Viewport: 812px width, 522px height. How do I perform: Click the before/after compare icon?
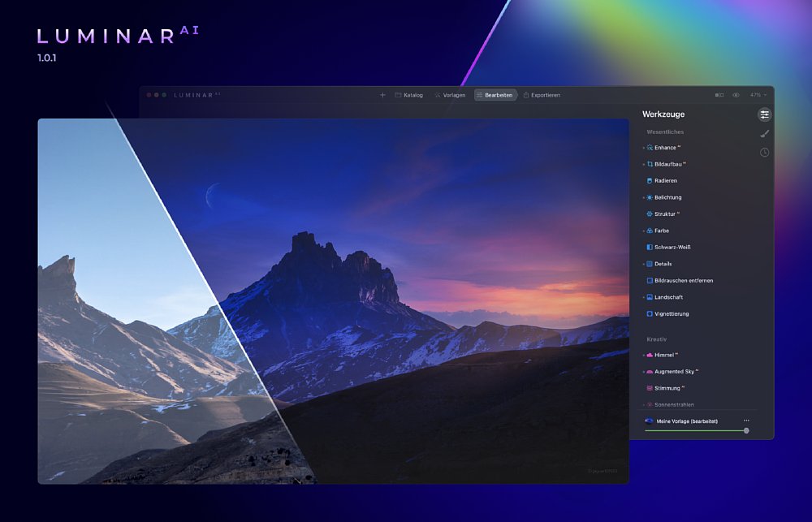click(x=719, y=95)
